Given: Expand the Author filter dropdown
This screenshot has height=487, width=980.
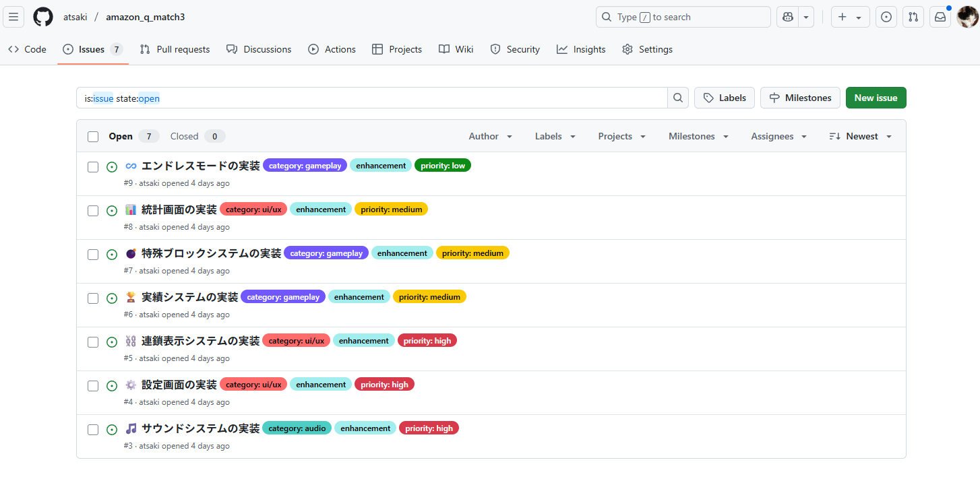Looking at the screenshot, I should tap(491, 136).
